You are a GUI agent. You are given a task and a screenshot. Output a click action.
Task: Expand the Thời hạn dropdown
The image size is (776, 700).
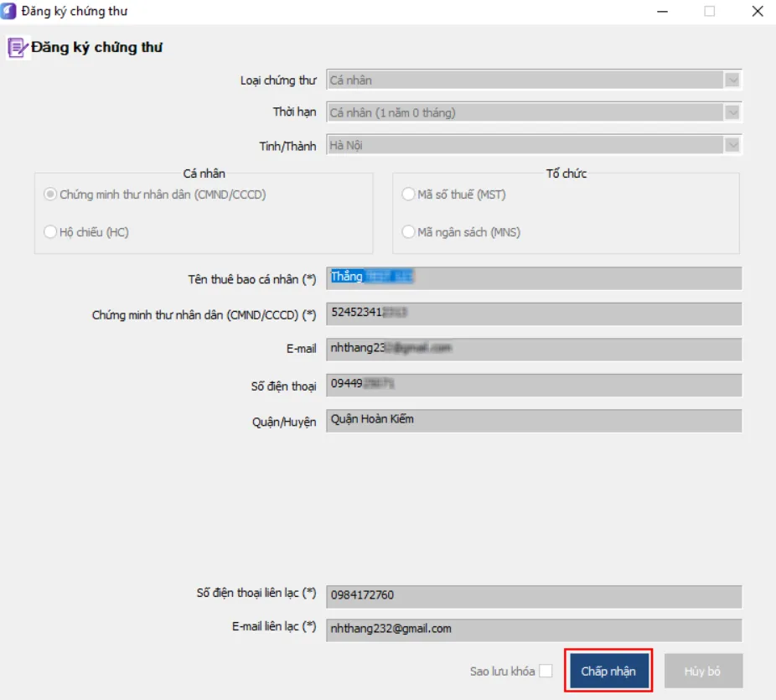(x=732, y=112)
